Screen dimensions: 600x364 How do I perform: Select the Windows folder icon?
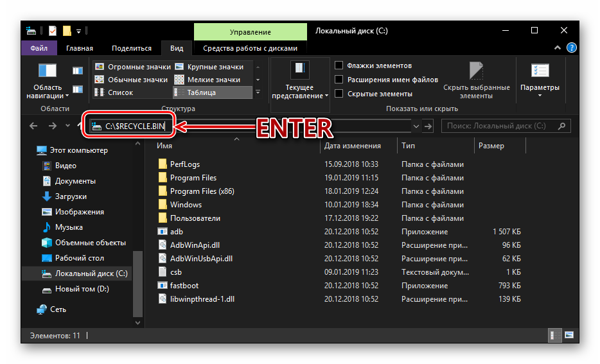(163, 205)
